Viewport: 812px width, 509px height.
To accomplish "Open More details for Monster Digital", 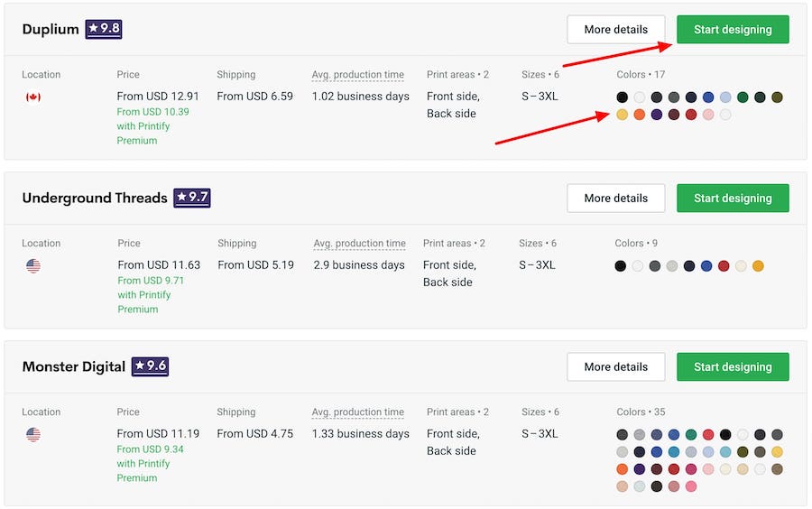I will [615, 367].
